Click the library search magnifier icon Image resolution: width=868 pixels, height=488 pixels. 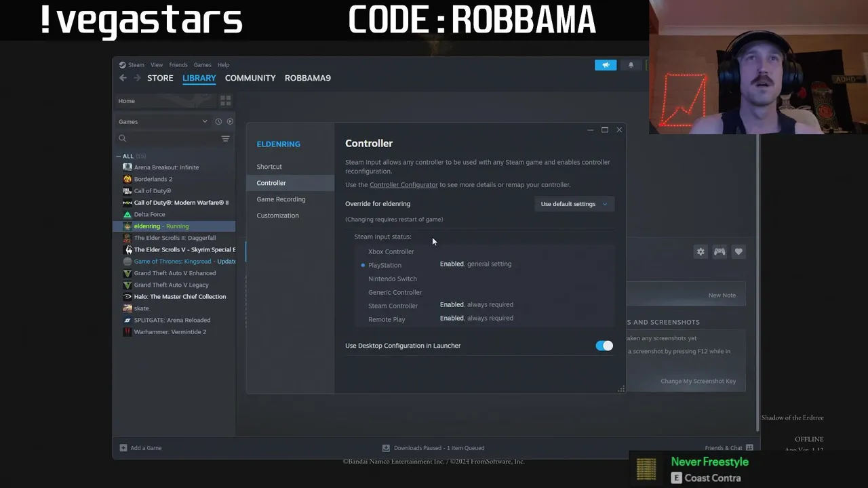coord(123,138)
